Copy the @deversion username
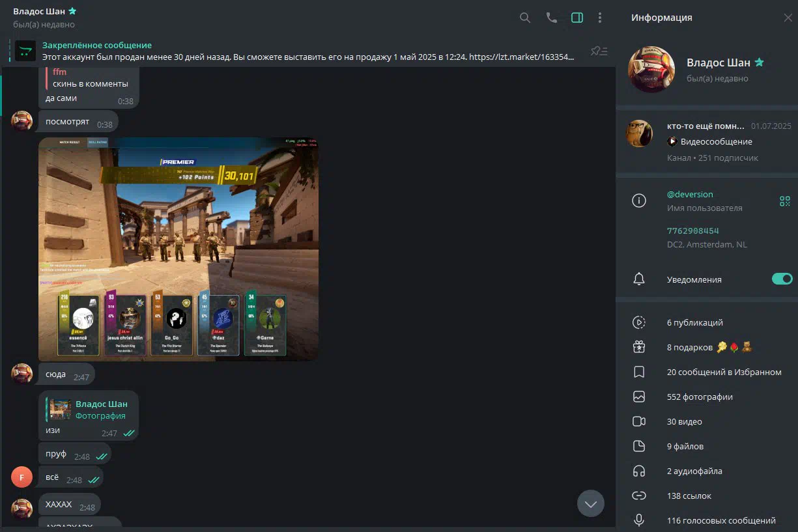798x532 pixels. pos(690,194)
